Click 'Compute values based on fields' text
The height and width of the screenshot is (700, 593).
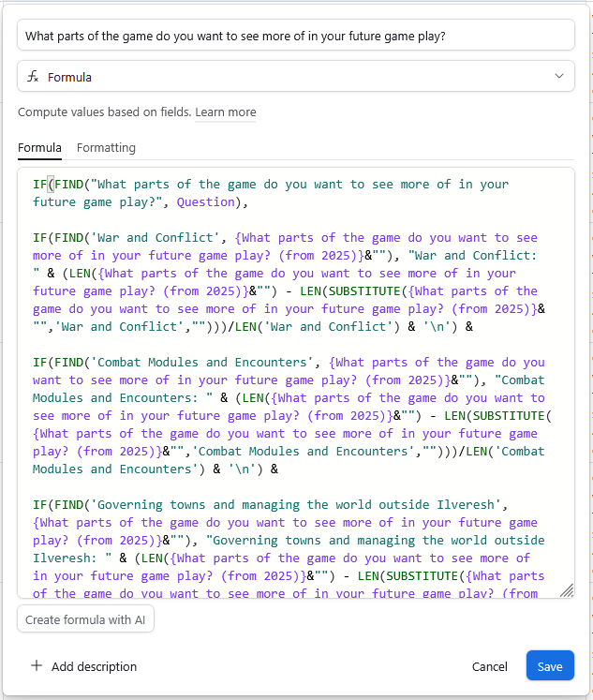point(104,112)
